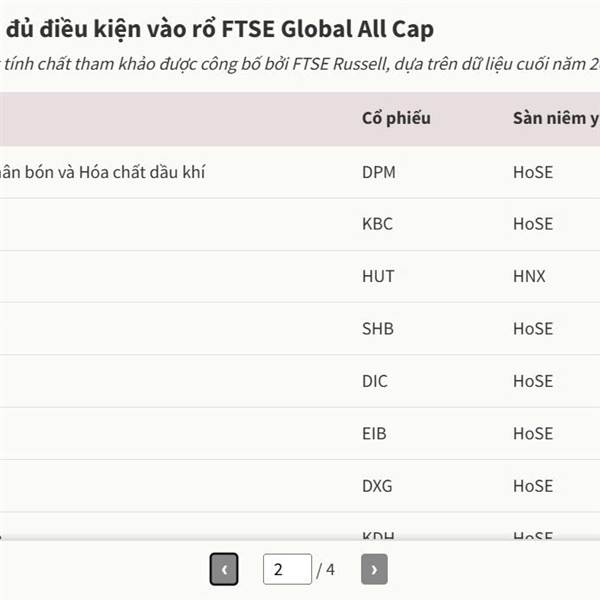Go to next page arrow
This screenshot has height=600, width=600.
click(x=374, y=570)
